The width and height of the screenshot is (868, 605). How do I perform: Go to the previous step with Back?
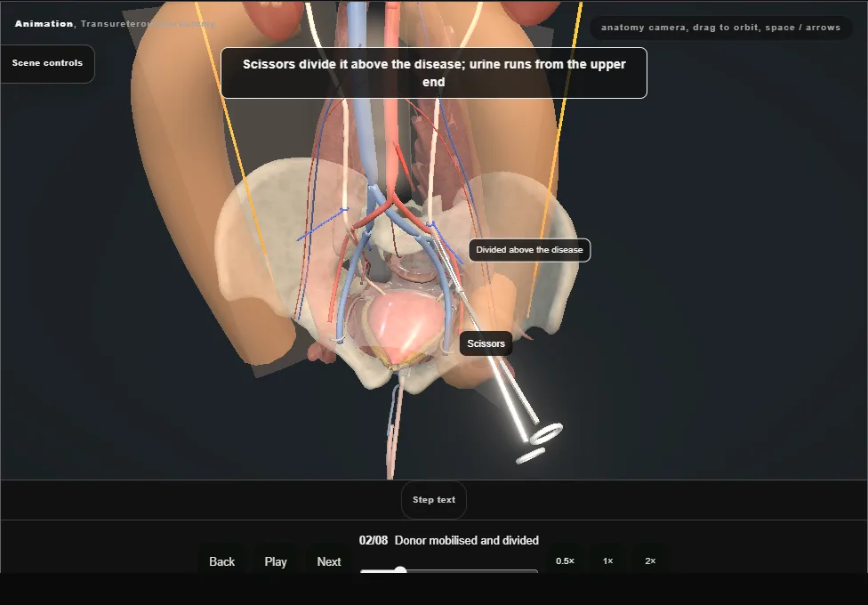(x=222, y=561)
